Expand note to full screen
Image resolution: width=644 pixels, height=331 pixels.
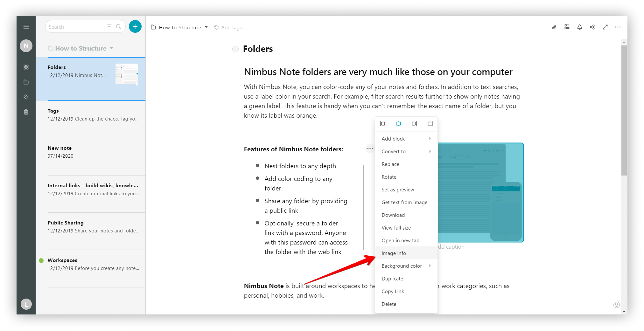605,27
